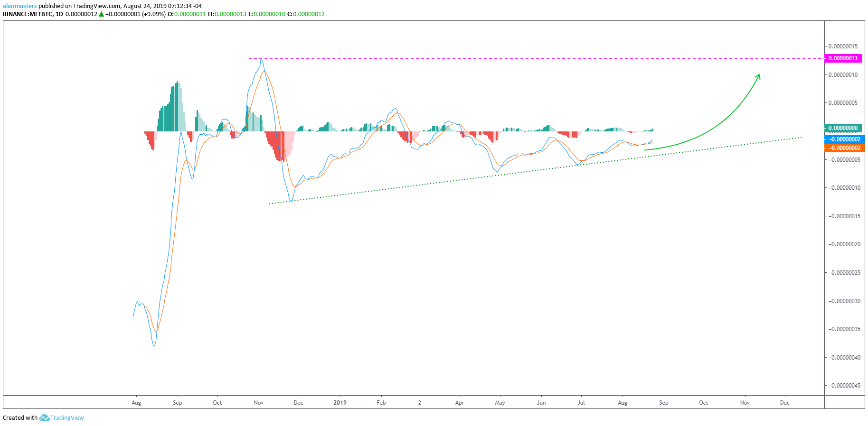The image size is (868, 426).
Task: Click the low value L:0.00000010
Action: tap(267, 14)
